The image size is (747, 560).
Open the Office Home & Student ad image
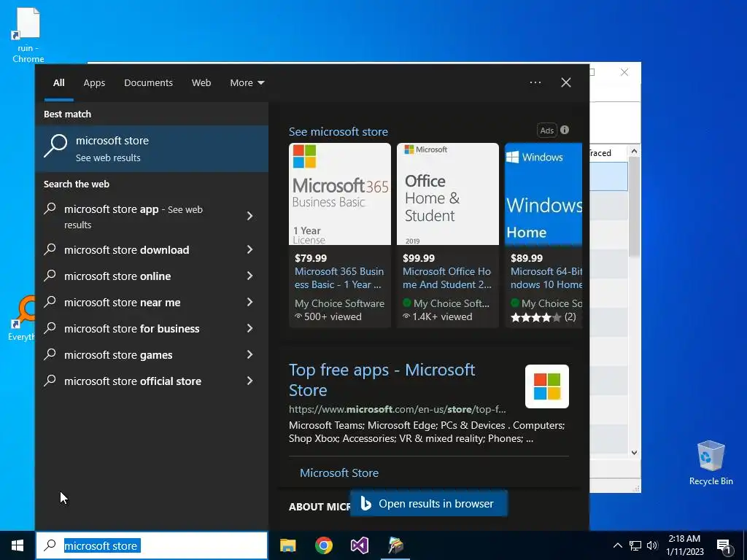448,194
